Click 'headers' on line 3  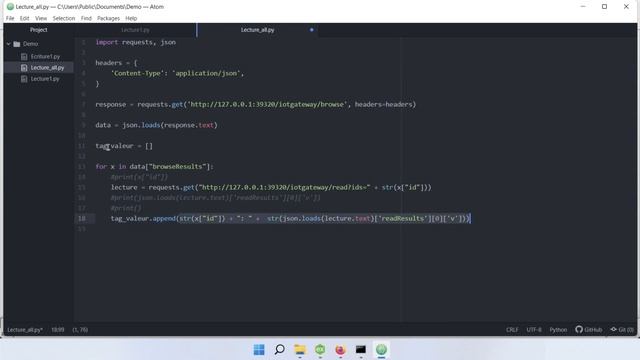(x=109, y=63)
